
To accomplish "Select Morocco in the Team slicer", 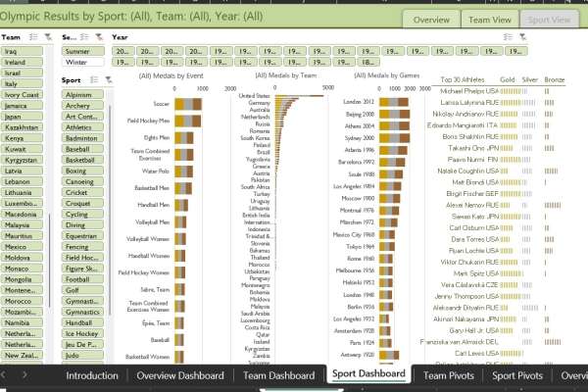I will tap(22, 301).
